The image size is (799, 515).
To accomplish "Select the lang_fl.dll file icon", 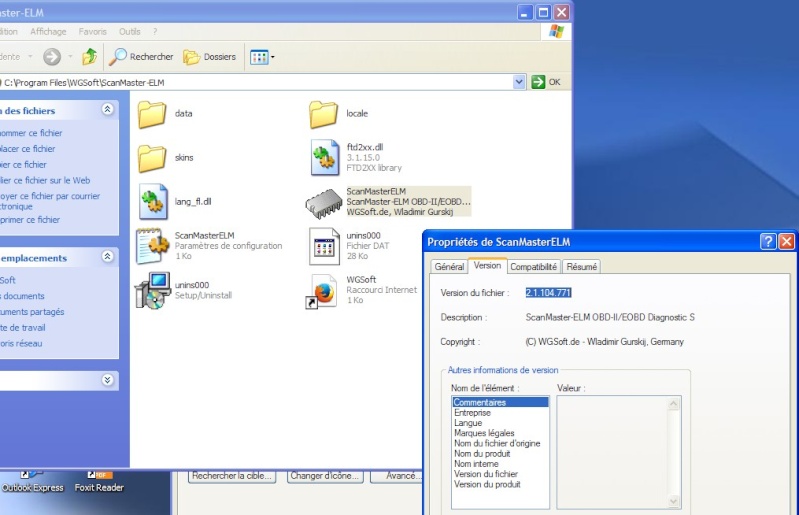I will click(153, 202).
